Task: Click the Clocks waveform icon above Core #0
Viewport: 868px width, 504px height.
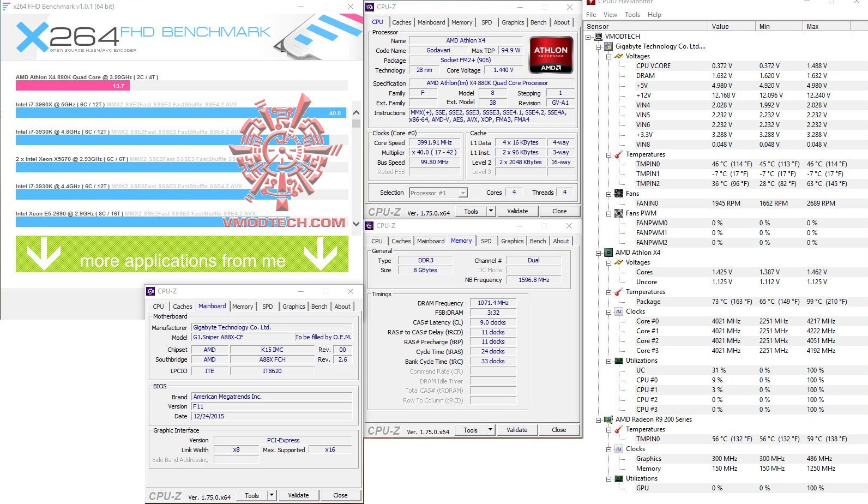Action: pos(619,311)
